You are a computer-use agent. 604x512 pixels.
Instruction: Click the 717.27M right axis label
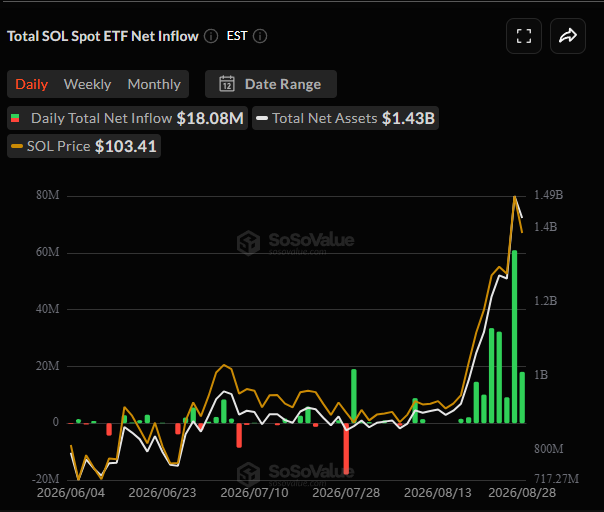coord(557,479)
